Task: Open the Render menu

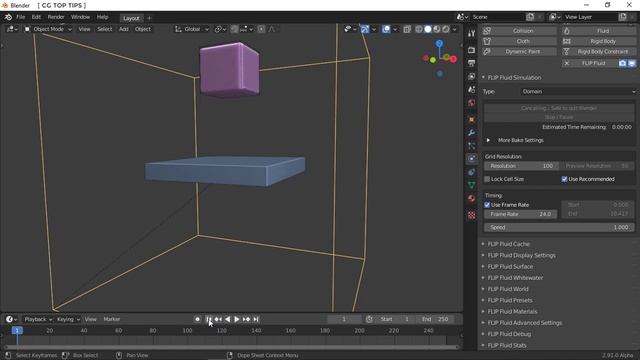Action: 56,17
